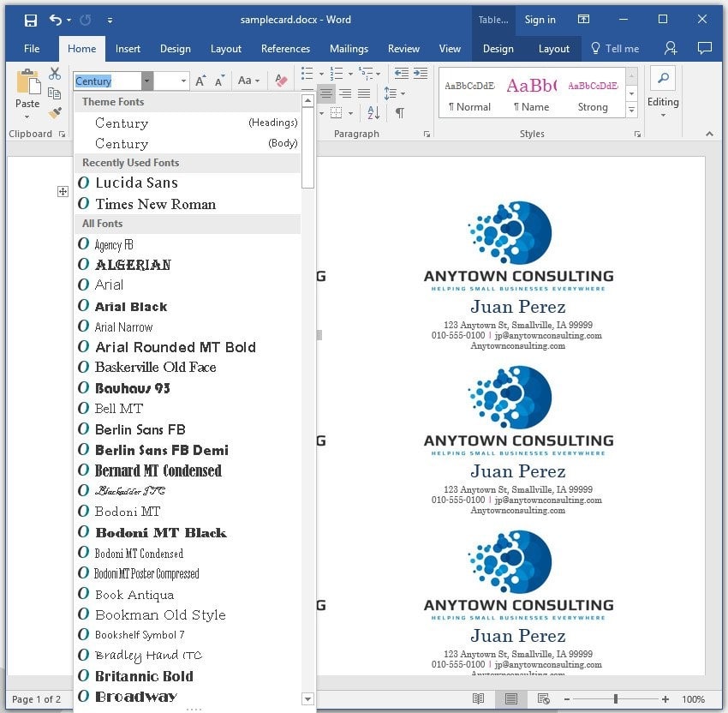This screenshot has height=713, width=728.
Task: Zoom in with the plus button
Action: (x=665, y=698)
